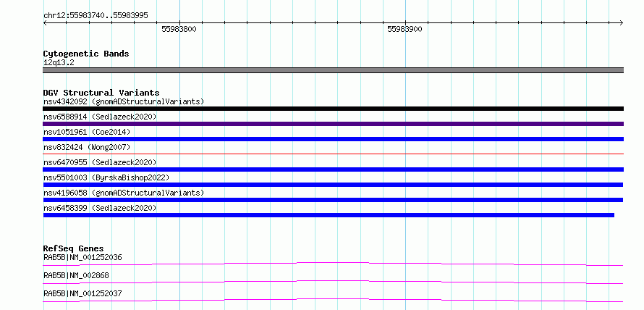Select the Cytogenetic Bands track title
Viewport: 644px width, 310px height.
pyautogui.click(x=86, y=54)
